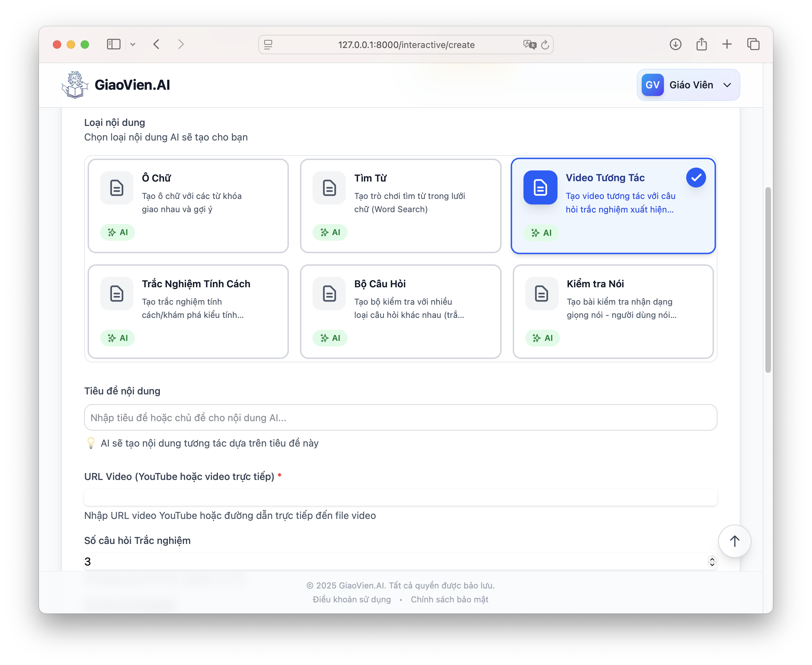Click the document icon on Kiểm tra Nói
The width and height of the screenshot is (812, 665).
tap(542, 294)
